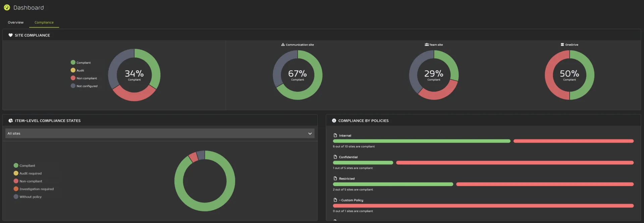Toggle the Compliant legend in Site Compliance
The height and width of the screenshot is (223, 644).
click(x=80, y=63)
